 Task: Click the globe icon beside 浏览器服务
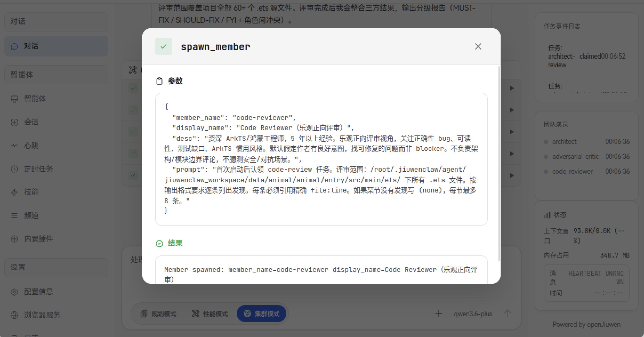pyautogui.click(x=14, y=315)
